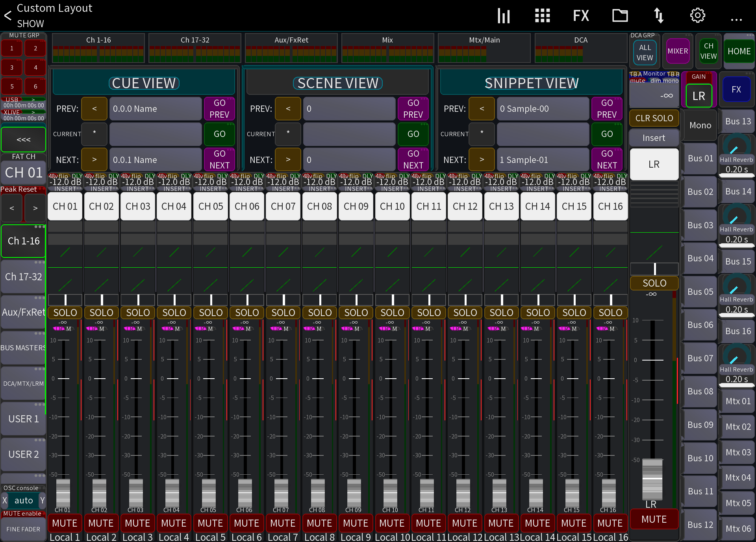Open the FX icon in top bar
This screenshot has width=756, height=542.
581,16
